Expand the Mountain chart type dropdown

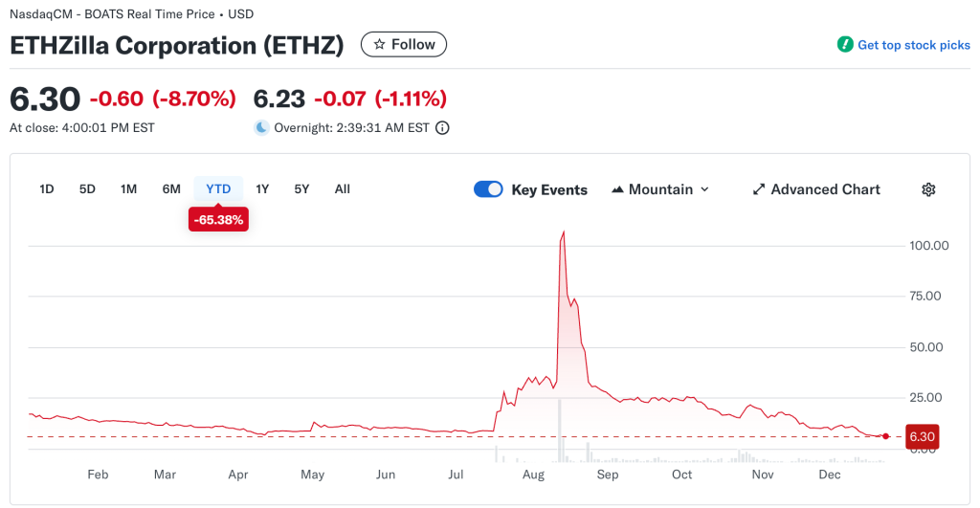(705, 189)
